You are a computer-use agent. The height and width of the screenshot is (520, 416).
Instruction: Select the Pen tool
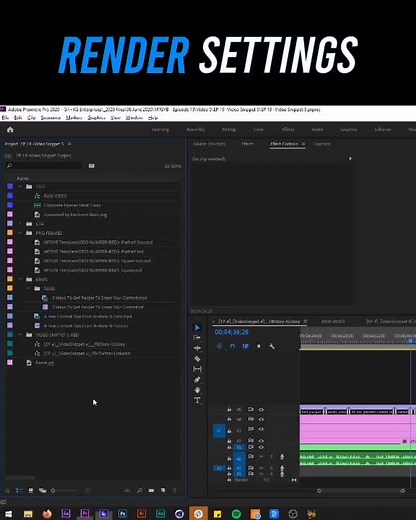tap(197, 379)
